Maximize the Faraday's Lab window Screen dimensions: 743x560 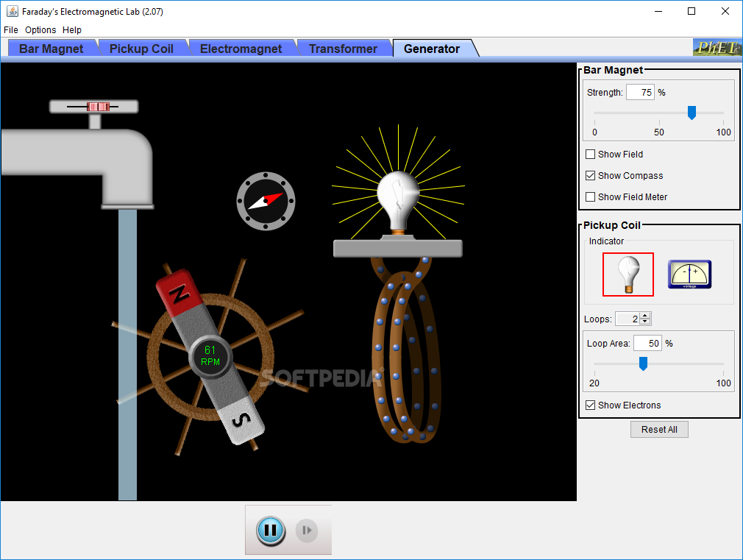click(692, 11)
